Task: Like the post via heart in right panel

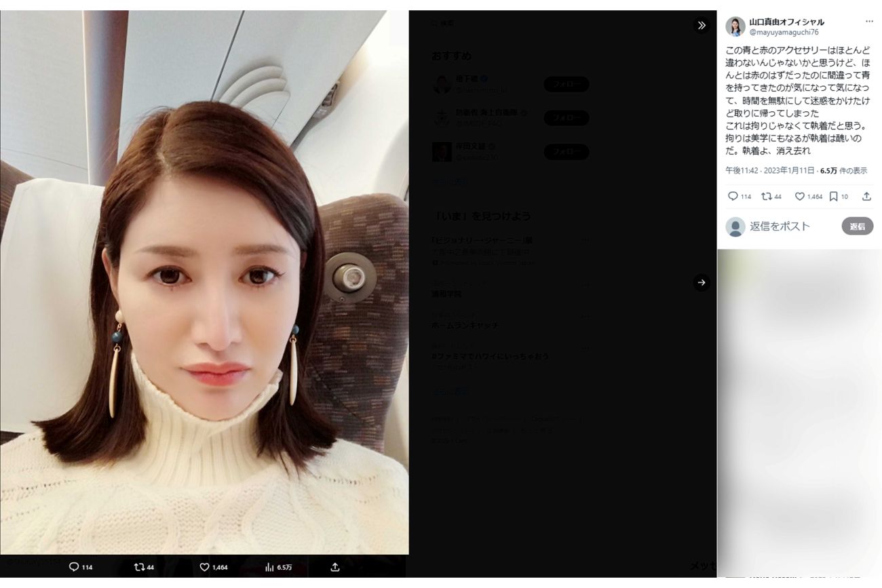Action: click(799, 197)
